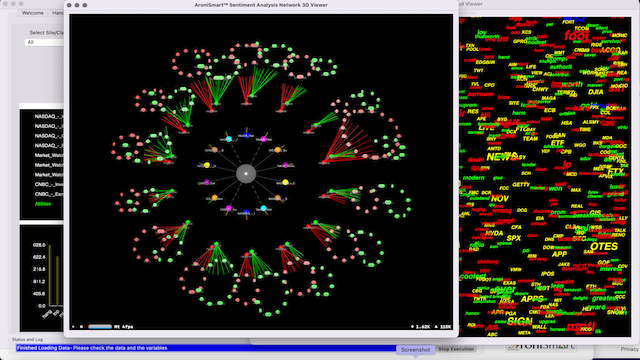
Task: Select the green AllSites list row
Action: coord(43,204)
